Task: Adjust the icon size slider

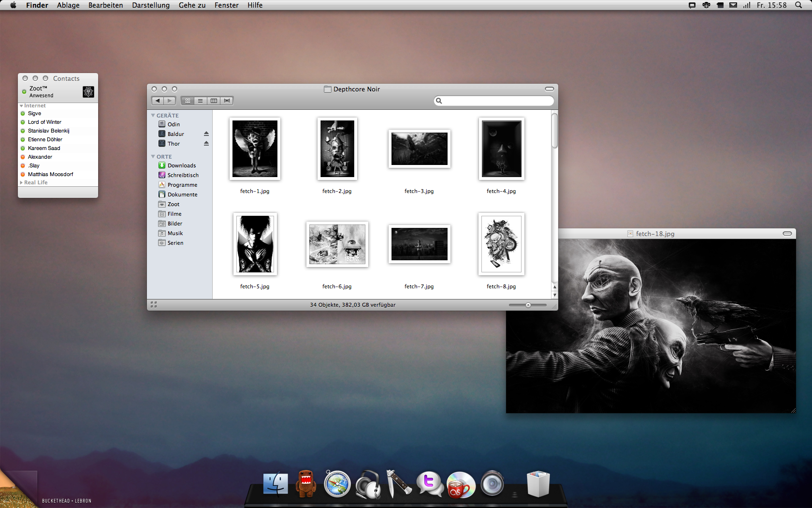Action: click(528, 305)
